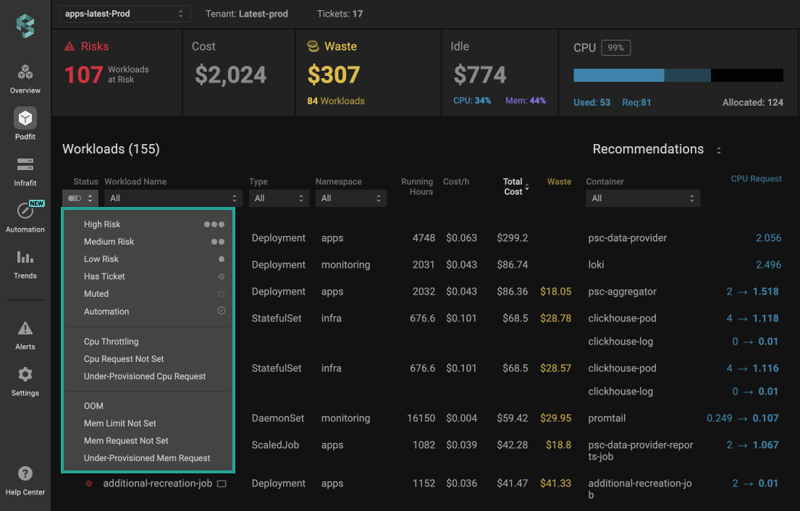This screenshot has height=511, width=800.
Task: Click the 107 Workloads at Risk card
Action: [117, 73]
